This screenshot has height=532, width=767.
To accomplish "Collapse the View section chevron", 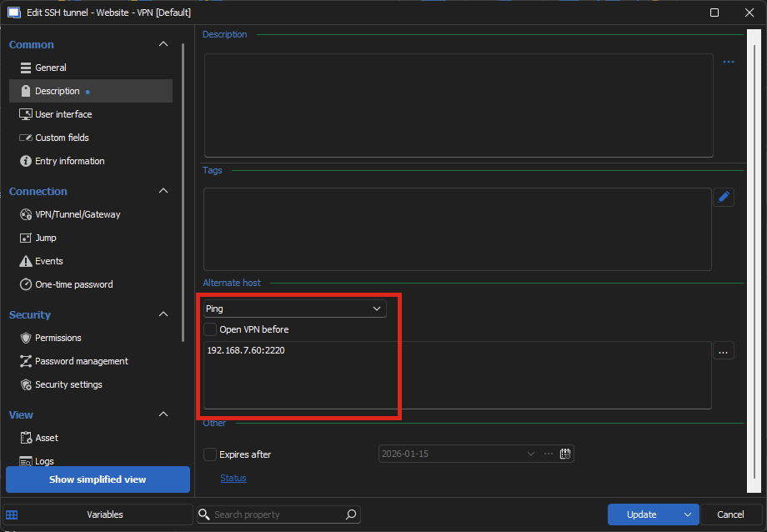I will coord(163,414).
